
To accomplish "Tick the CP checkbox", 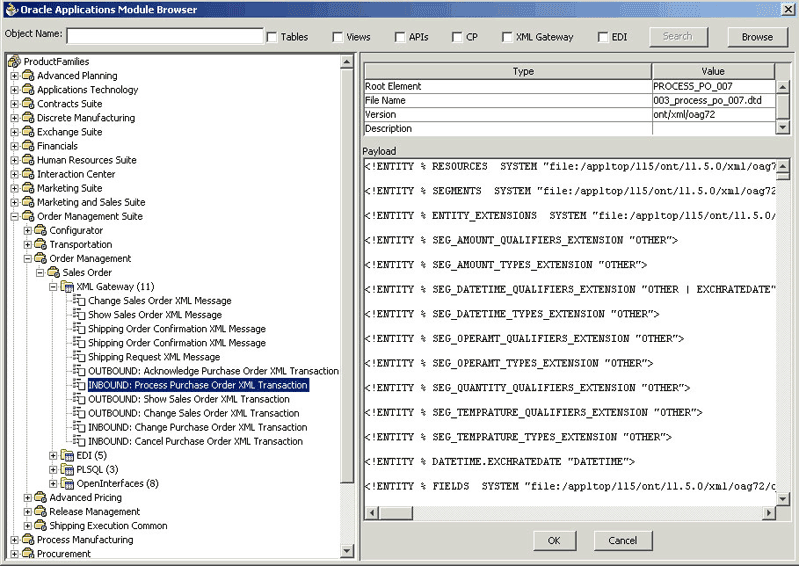I will click(457, 37).
